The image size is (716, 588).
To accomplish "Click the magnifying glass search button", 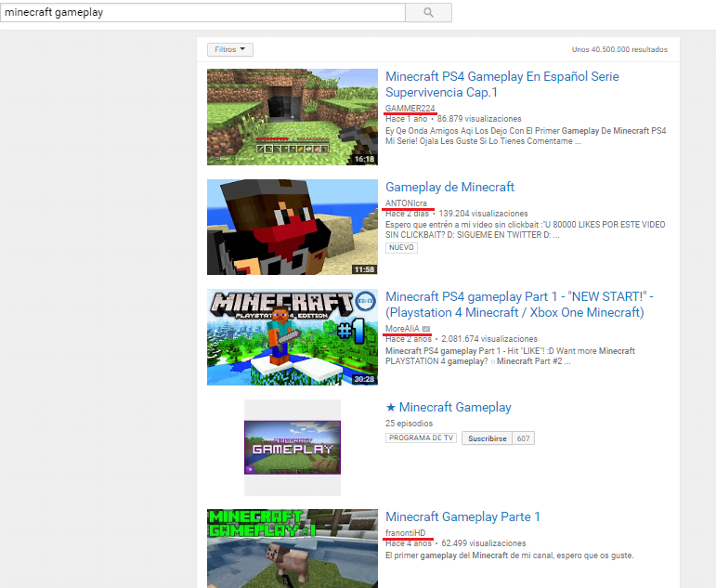I will tap(428, 13).
